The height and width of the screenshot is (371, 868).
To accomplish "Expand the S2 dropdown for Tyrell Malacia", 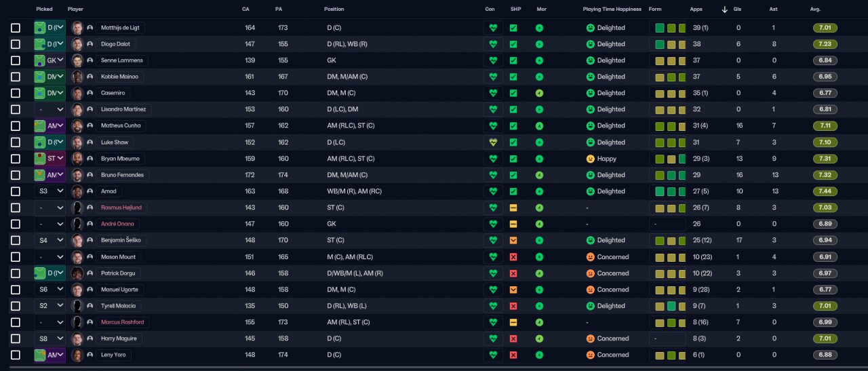I will pyautogui.click(x=50, y=306).
